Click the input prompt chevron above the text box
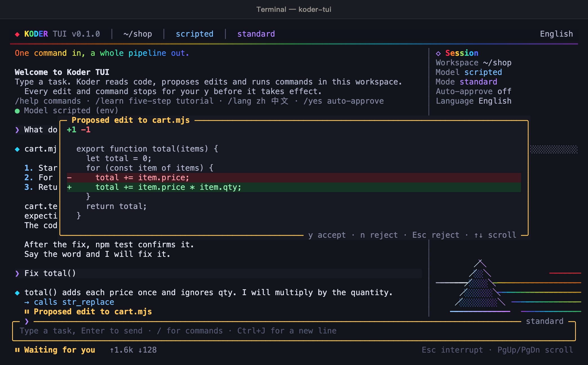588x365 pixels. (x=27, y=321)
